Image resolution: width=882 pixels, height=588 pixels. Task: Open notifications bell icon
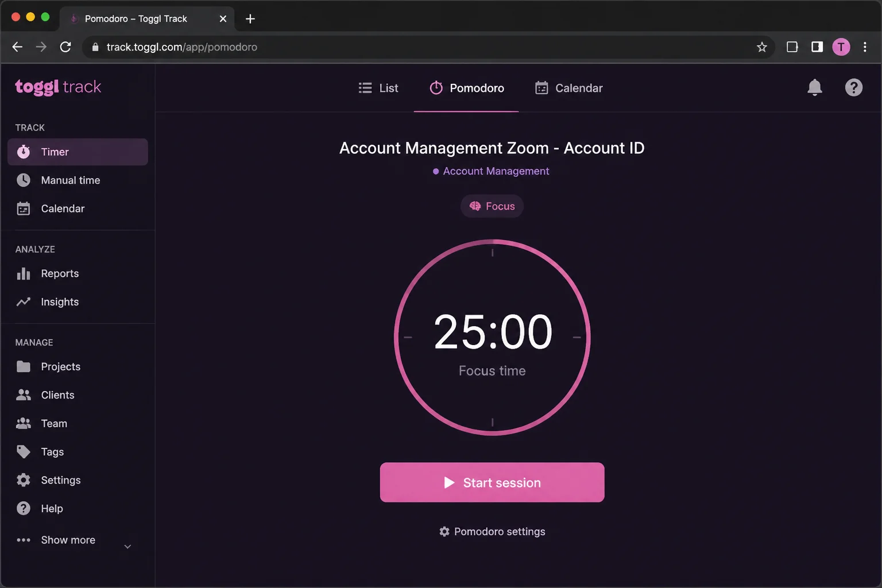click(815, 87)
